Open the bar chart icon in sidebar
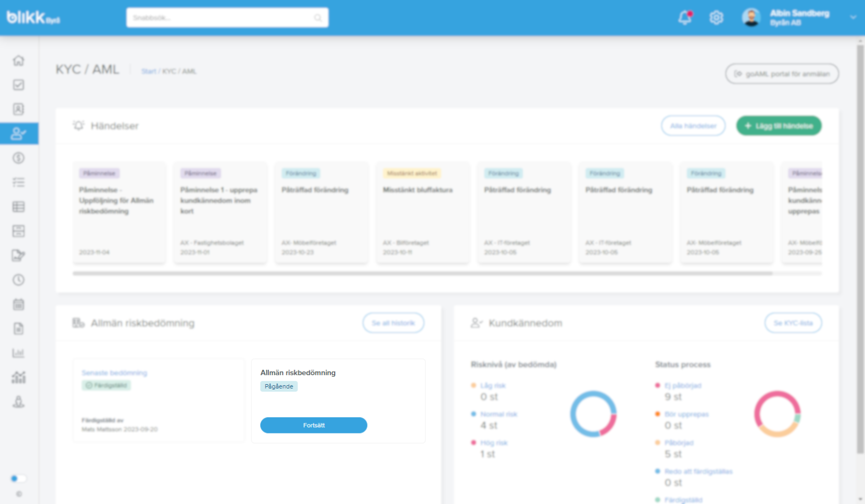This screenshot has height=504, width=865. coord(19,353)
